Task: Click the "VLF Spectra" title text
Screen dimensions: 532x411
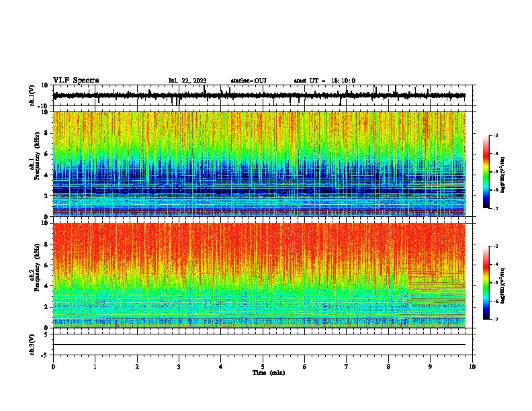Action: (76, 81)
